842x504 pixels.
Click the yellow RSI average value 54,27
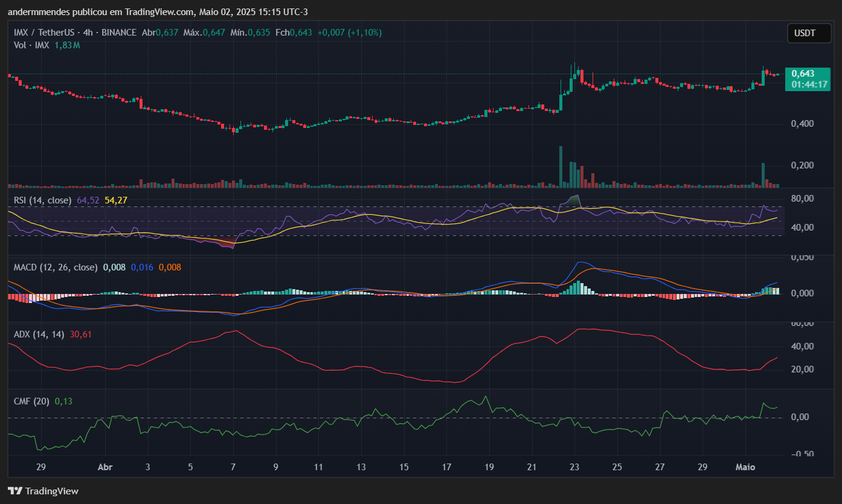[x=116, y=200]
